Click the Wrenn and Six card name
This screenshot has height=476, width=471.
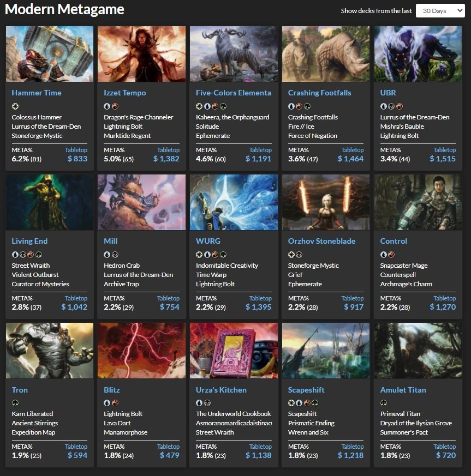308,432
